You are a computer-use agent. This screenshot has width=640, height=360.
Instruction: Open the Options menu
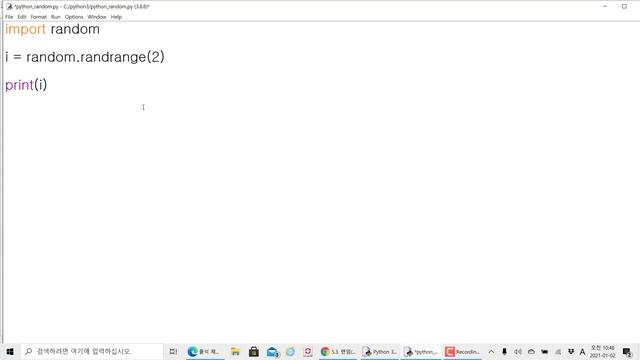(74, 17)
